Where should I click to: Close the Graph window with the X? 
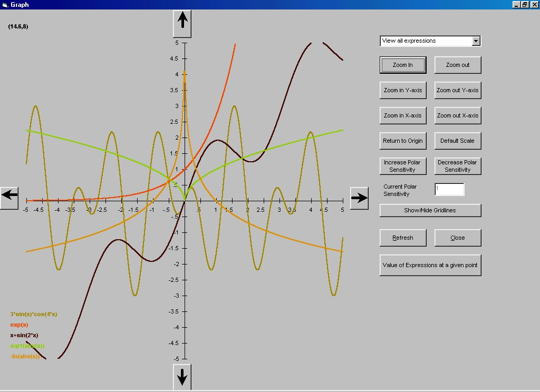[534, 4]
